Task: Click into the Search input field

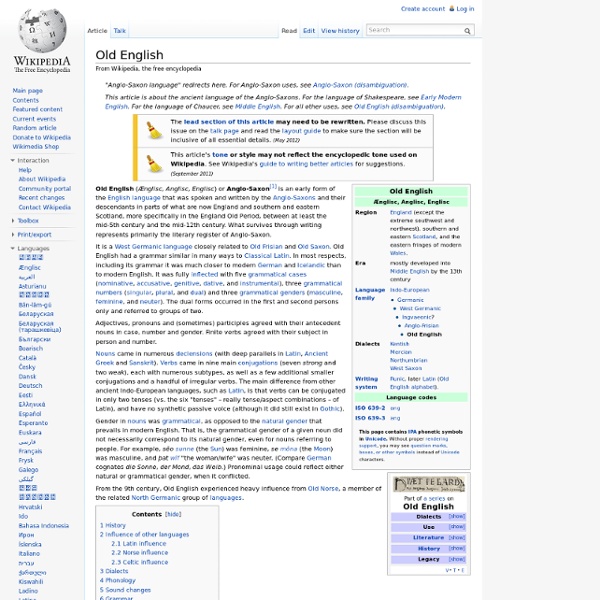Action: 415,30
